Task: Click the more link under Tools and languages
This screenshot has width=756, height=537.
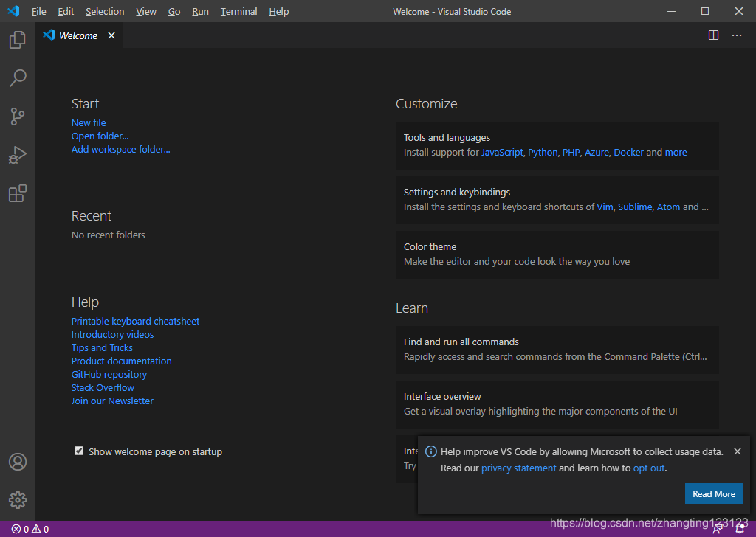Action: click(x=676, y=152)
